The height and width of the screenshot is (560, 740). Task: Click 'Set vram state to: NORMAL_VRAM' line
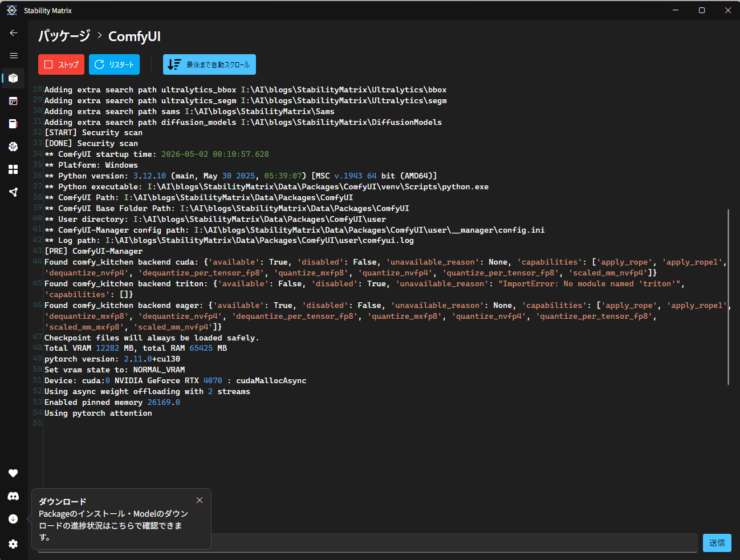tap(115, 370)
